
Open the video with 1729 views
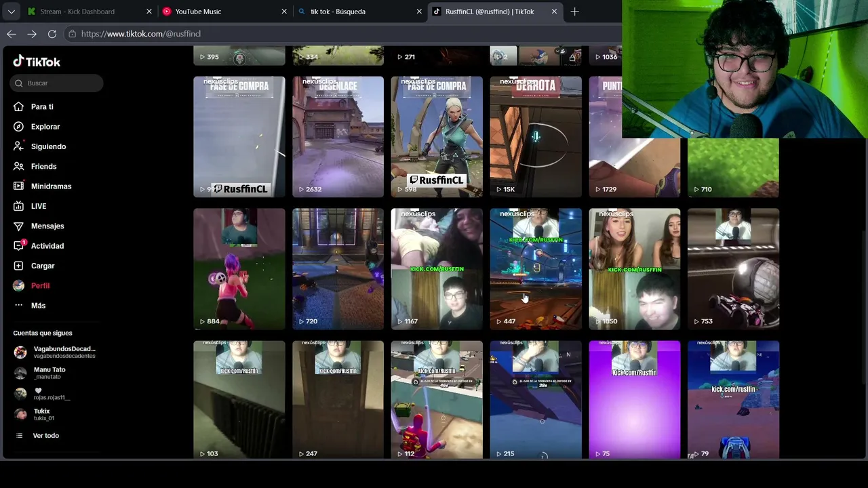pos(635,137)
